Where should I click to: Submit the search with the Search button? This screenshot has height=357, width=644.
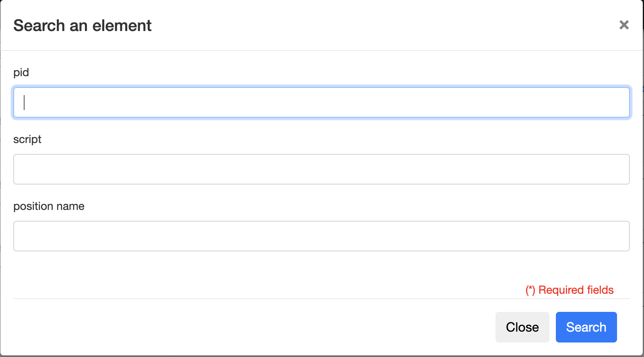coord(586,327)
